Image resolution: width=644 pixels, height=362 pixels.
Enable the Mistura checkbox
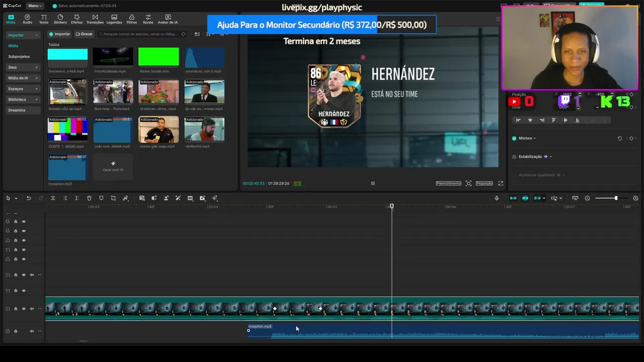point(514,138)
